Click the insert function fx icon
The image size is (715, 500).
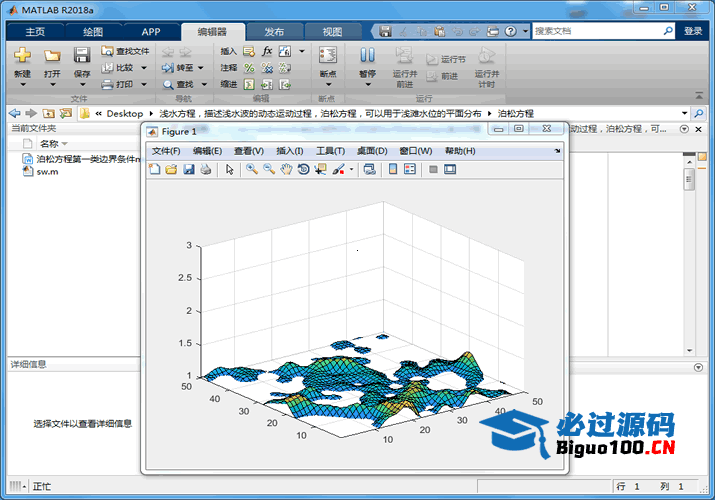pos(267,51)
